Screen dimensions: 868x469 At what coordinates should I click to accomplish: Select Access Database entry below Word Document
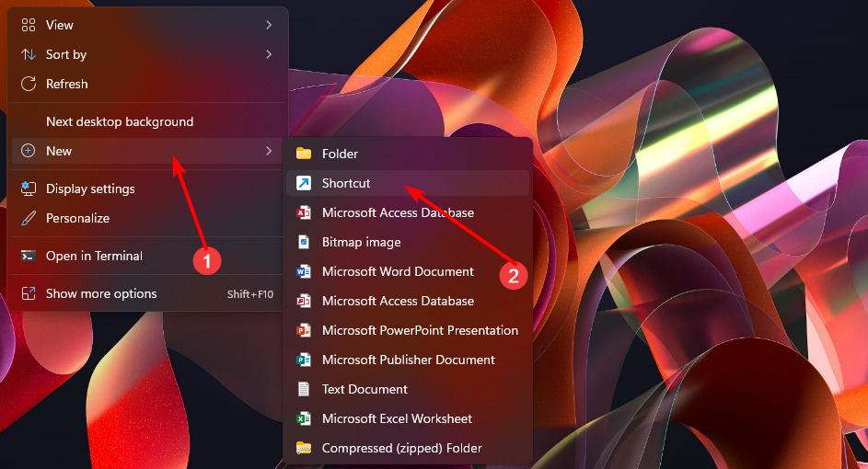click(408, 301)
